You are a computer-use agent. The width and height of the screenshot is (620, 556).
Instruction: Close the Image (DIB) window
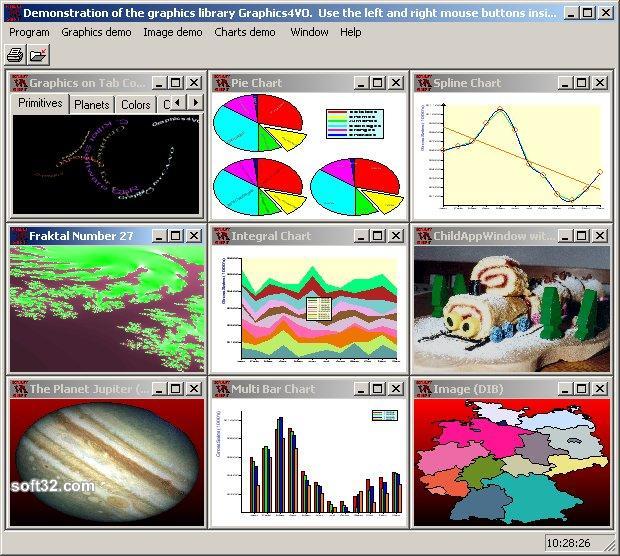click(600, 389)
